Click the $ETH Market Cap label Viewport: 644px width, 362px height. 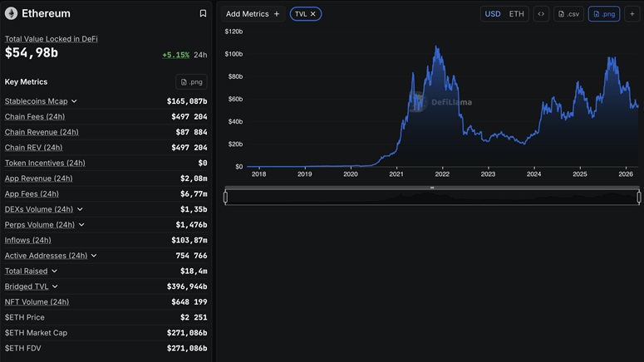click(x=36, y=333)
